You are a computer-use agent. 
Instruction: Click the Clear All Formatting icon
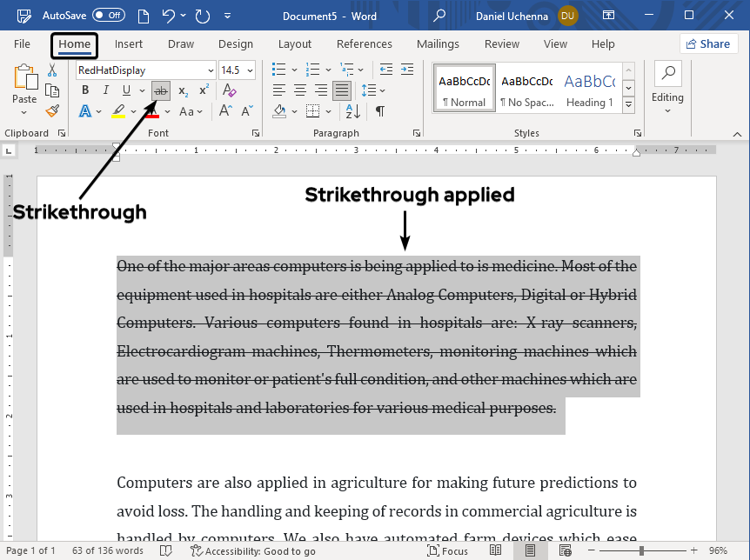click(229, 90)
